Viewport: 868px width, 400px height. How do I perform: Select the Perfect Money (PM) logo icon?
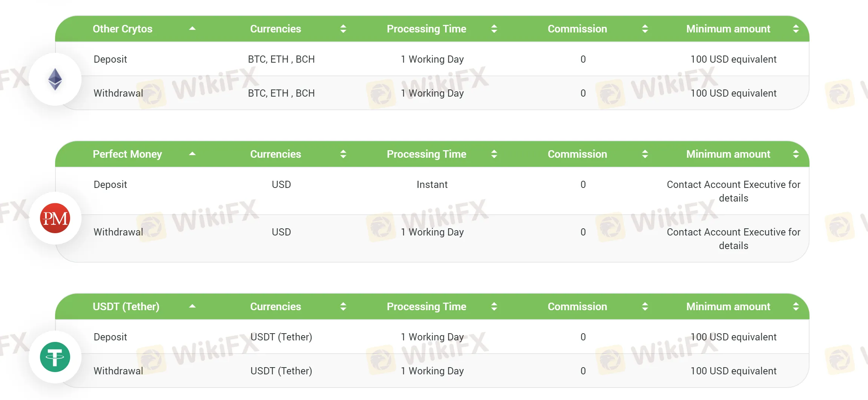click(x=55, y=218)
